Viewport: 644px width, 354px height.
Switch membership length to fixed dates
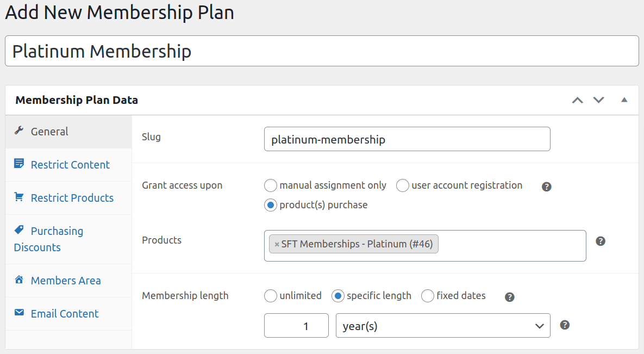point(428,295)
